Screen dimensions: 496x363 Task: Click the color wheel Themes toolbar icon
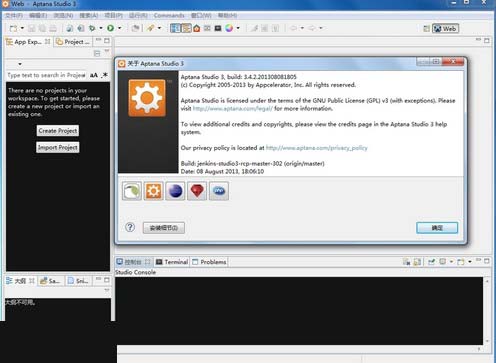coord(229,28)
